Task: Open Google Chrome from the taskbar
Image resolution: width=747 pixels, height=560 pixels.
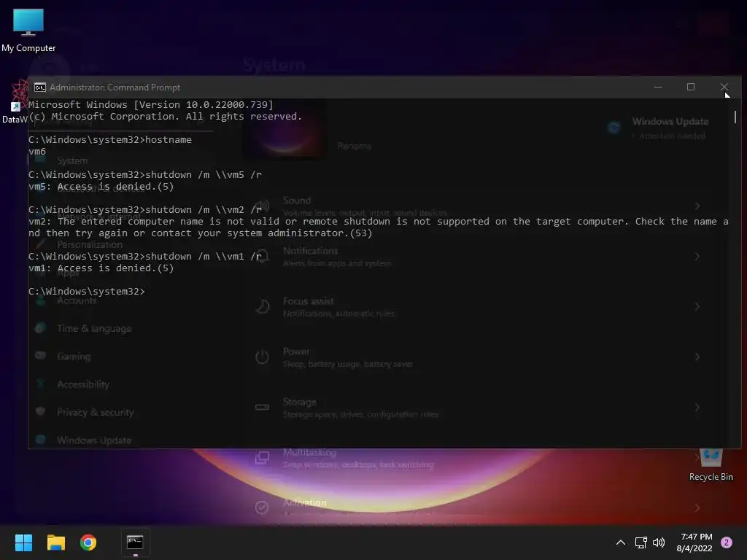Action: (88, 542)
